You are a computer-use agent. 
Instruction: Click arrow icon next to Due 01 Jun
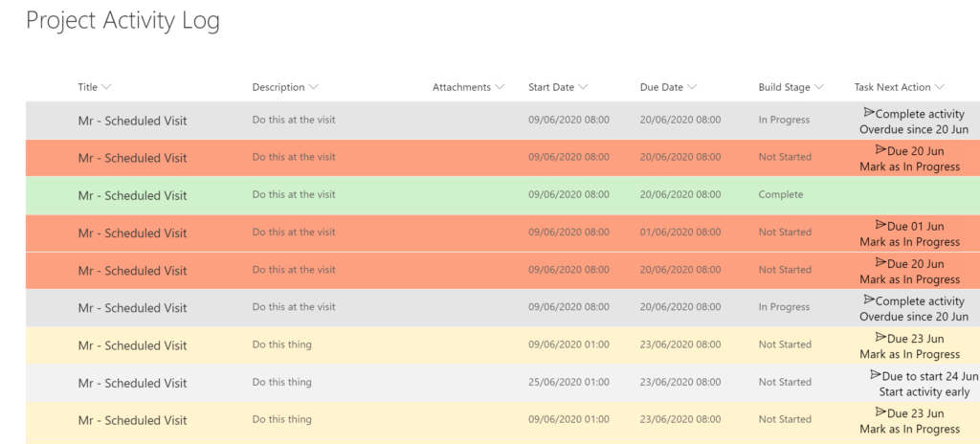pos(880,225)
